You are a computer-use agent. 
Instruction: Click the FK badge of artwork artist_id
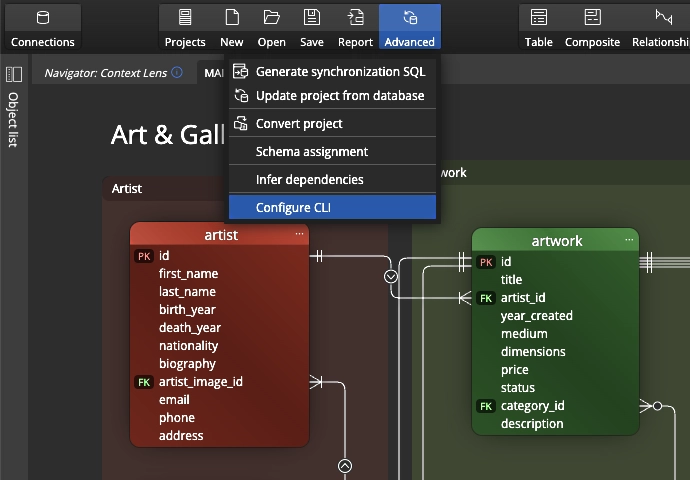click(486, 298)
